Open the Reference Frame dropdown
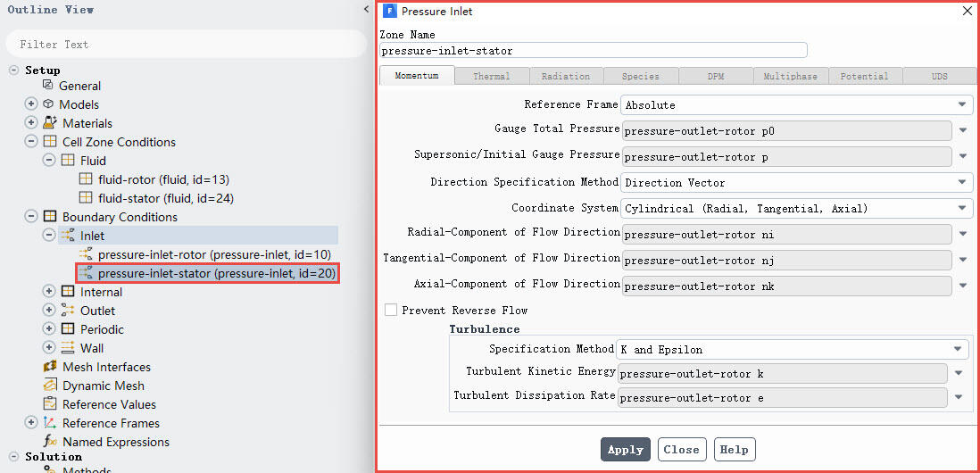 796,105
